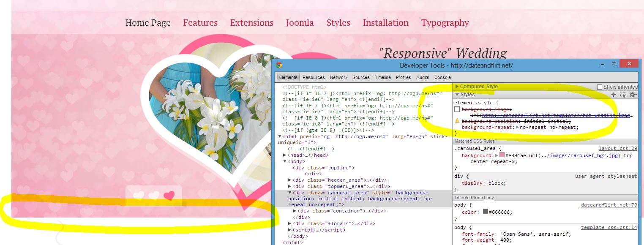This screenshot has width=644, height=245.
Task: Open the Styles site menu item
Action: click(338, 23)
